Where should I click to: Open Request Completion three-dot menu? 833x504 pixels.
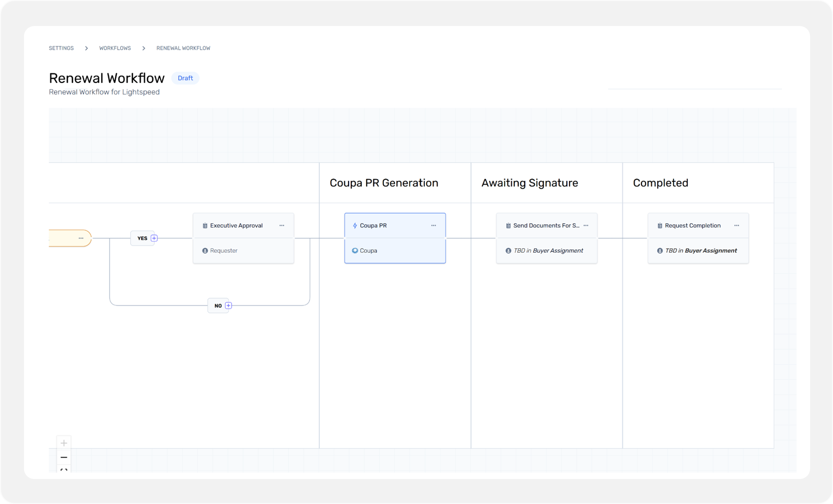pos(737,226)
